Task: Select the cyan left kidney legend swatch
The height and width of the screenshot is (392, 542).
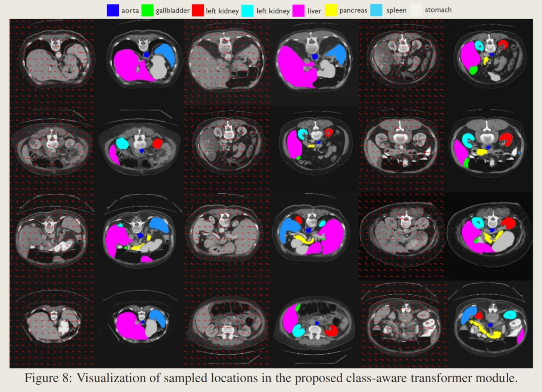Action: (247, 11)
